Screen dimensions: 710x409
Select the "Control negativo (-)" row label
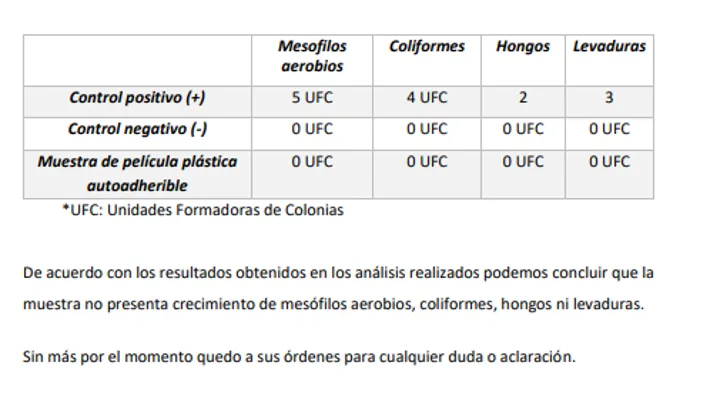(138, 129)
